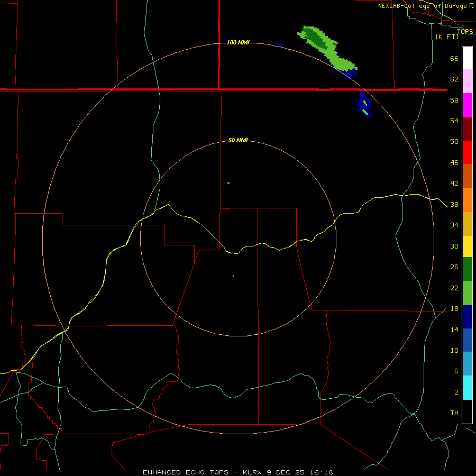Click the legend value '18'

(x=454, y=309)
